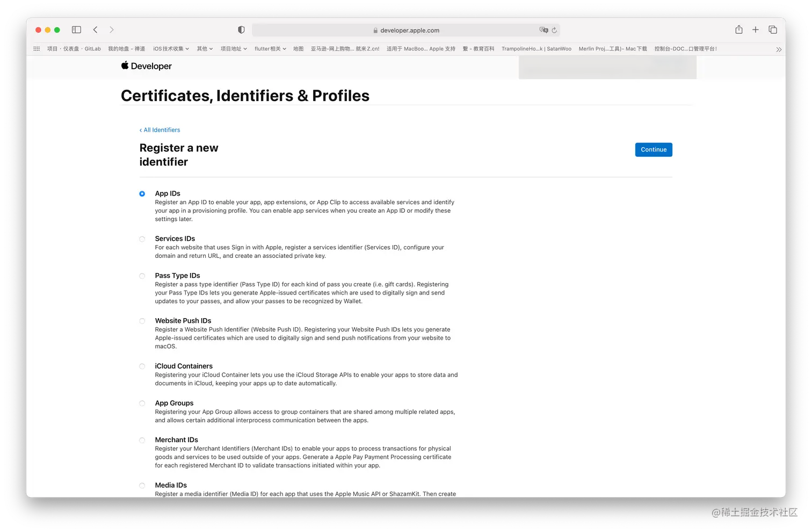Go back to the previous page
This screenshot has width=812, height=532.
tap(95, 30)
